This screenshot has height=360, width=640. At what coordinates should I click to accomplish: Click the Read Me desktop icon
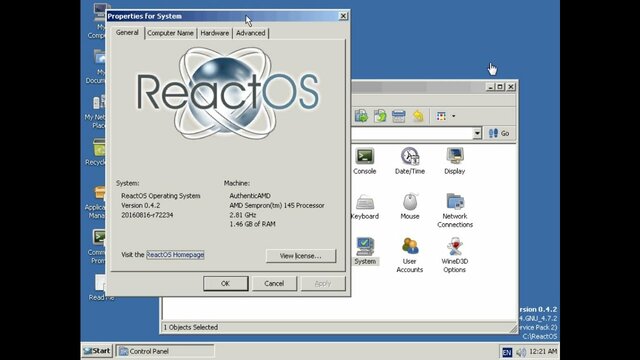tap(100, 288)
